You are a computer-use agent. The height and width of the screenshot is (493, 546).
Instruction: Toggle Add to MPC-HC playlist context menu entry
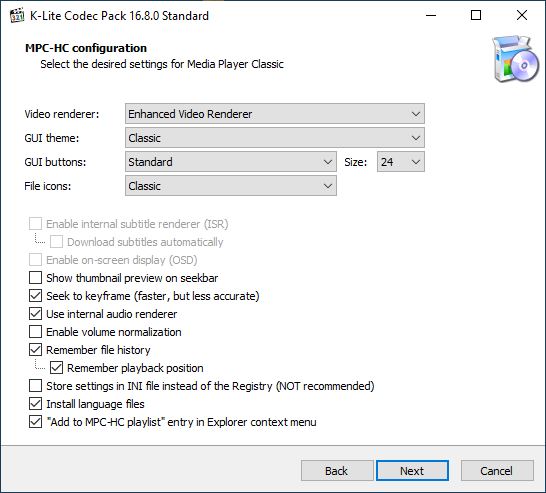36,422
